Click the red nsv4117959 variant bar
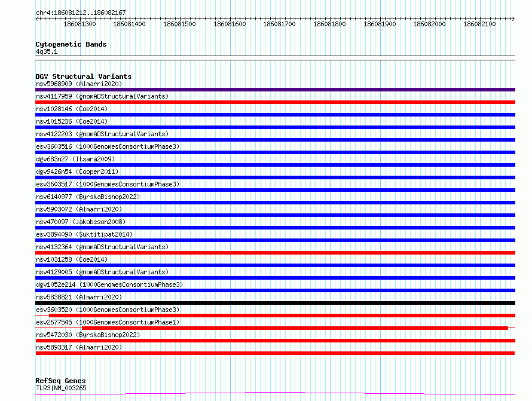 pyautogui.click(x=275, y=102)
